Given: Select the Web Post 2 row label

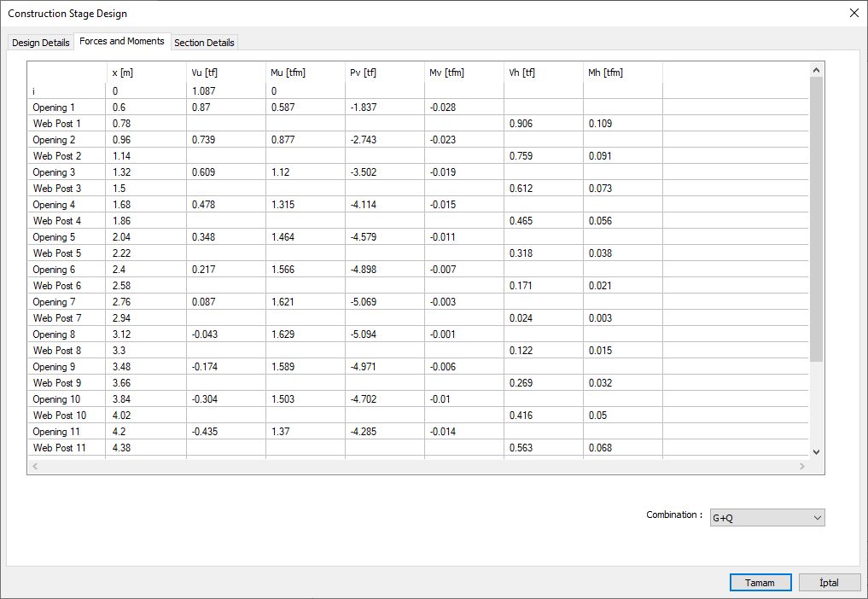Looking at the screenshot, I should [57, 156].
